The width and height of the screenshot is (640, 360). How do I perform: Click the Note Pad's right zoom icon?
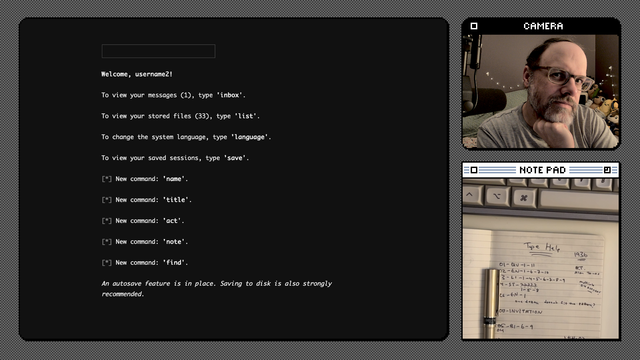(607, 170)
